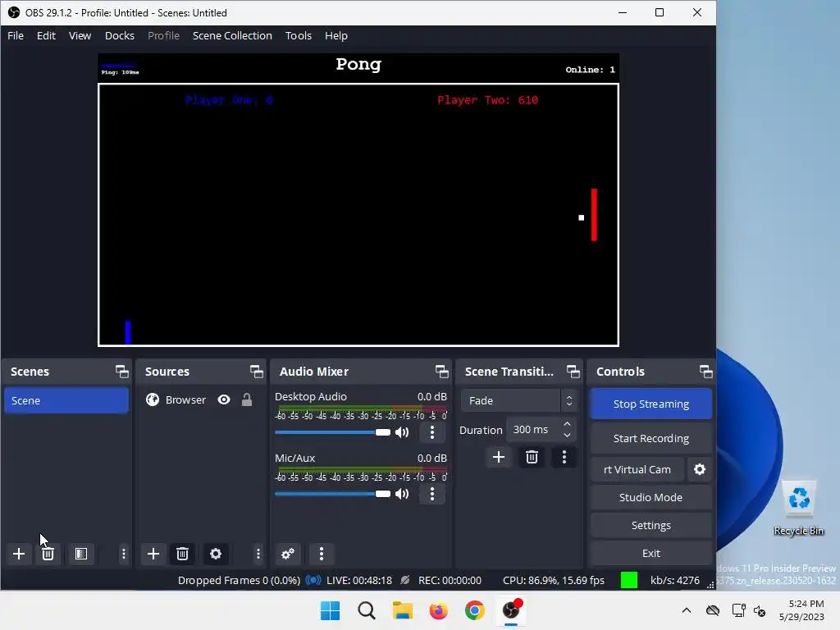Screen dimensions: 840x630
Task: Open scene filters icon in Scenes panel
Action: 81,554
